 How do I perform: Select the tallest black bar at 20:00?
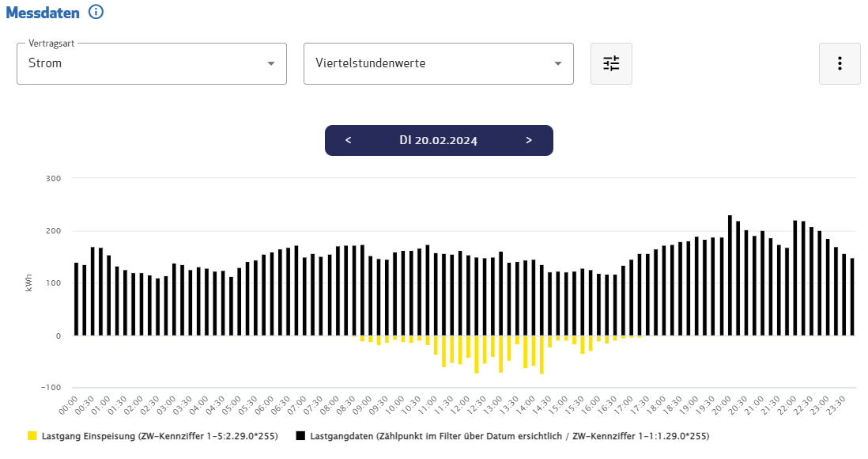[x=730, y=275]
